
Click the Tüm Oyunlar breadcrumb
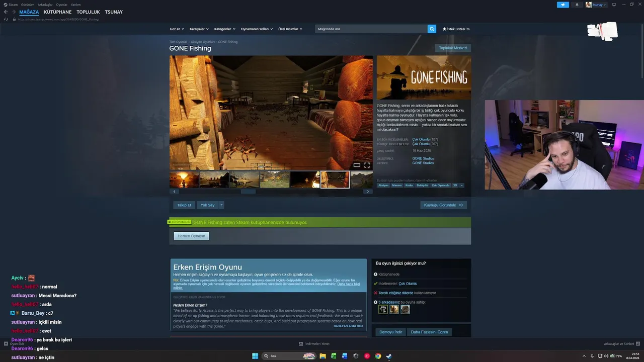pos(178,42)
